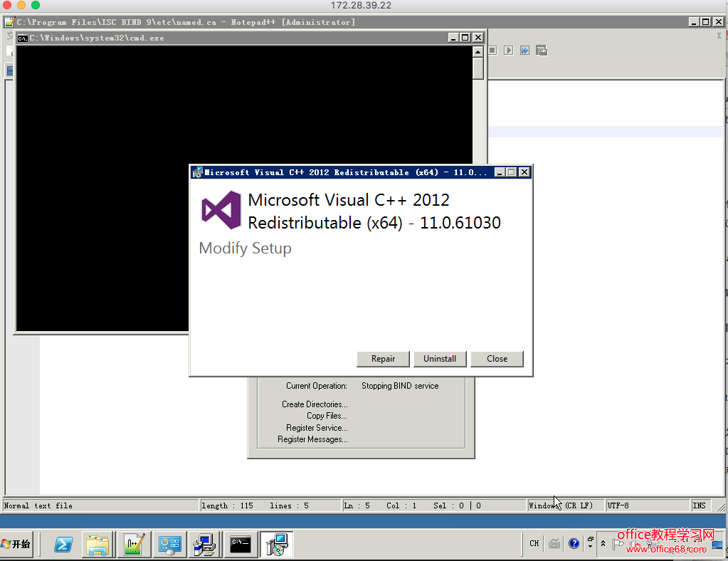Switch to Notepad++ via its taskbar icon
Viewport: 728px width, 561px height.
pyautogui.click(x=134, y=545)
